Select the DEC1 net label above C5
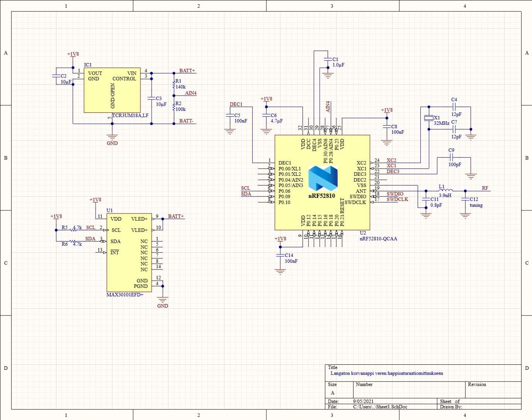The height and width of the screenshot is (420, 532). tap(236, 104)
